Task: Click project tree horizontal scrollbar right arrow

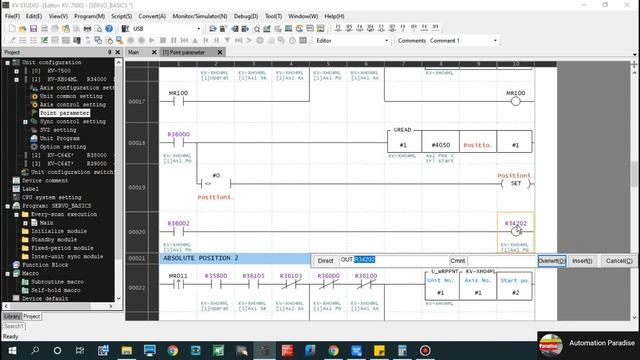Action: [111, 306]
